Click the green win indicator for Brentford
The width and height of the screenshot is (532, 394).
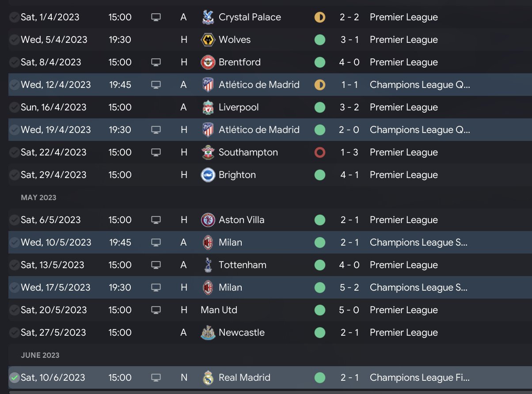click(x=319, y=62)
